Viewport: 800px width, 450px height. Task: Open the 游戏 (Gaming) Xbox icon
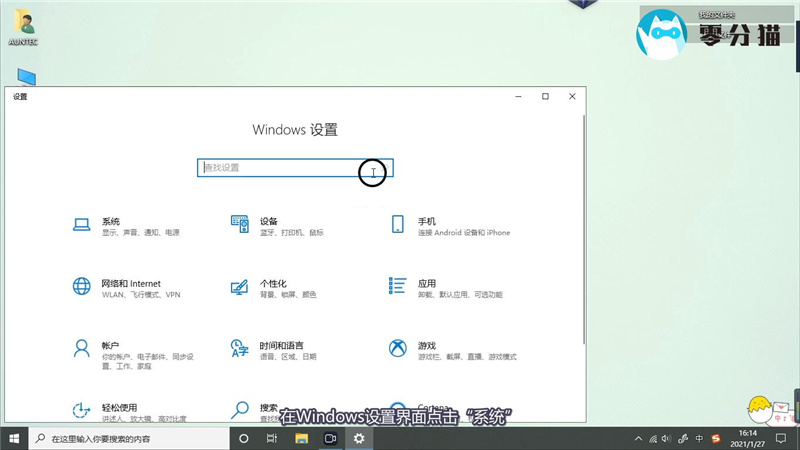397,348
